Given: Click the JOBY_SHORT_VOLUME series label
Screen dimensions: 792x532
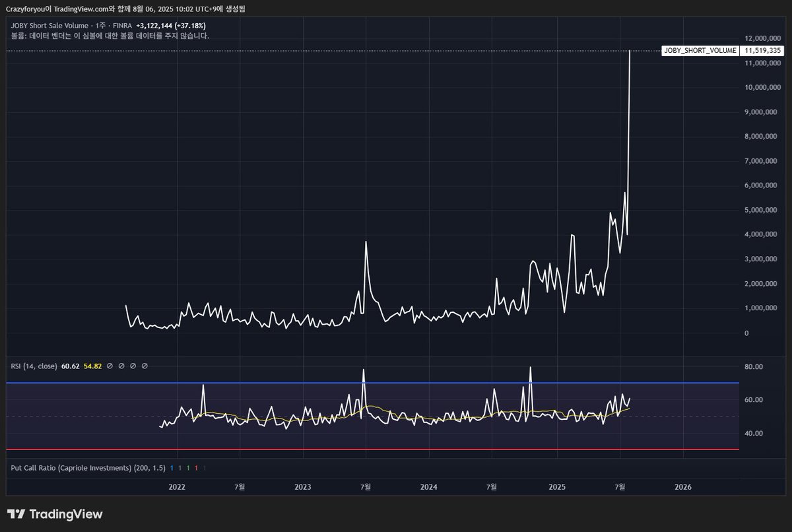Looking at the screenshot, I should (700, 50).
